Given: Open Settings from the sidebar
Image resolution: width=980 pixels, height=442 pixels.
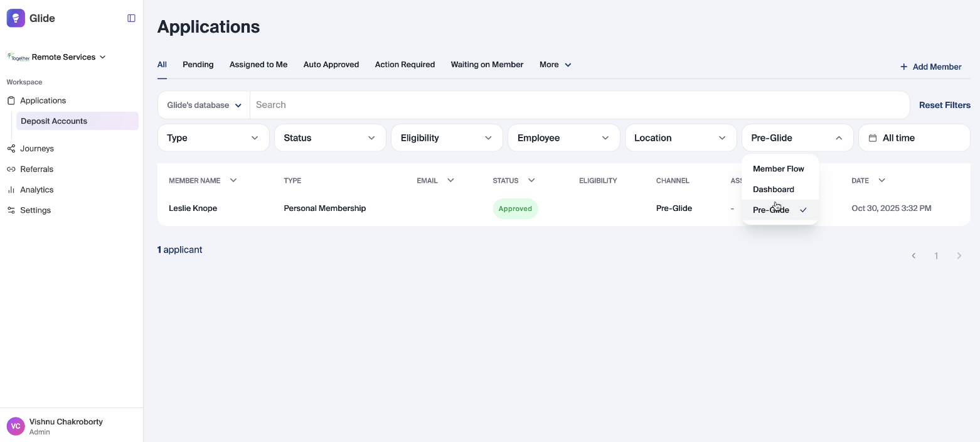Looking at the screenshot, I should tap(35, 210).
